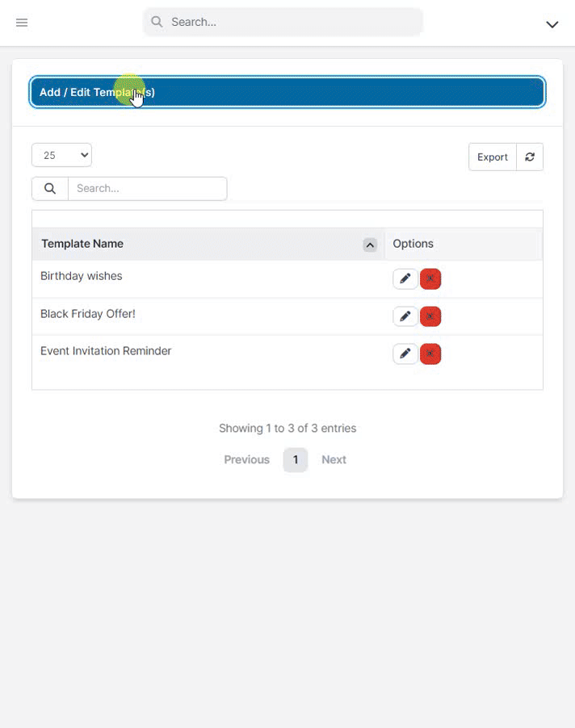
Task: Focus the top global Search field
Action: coord(291,23)
